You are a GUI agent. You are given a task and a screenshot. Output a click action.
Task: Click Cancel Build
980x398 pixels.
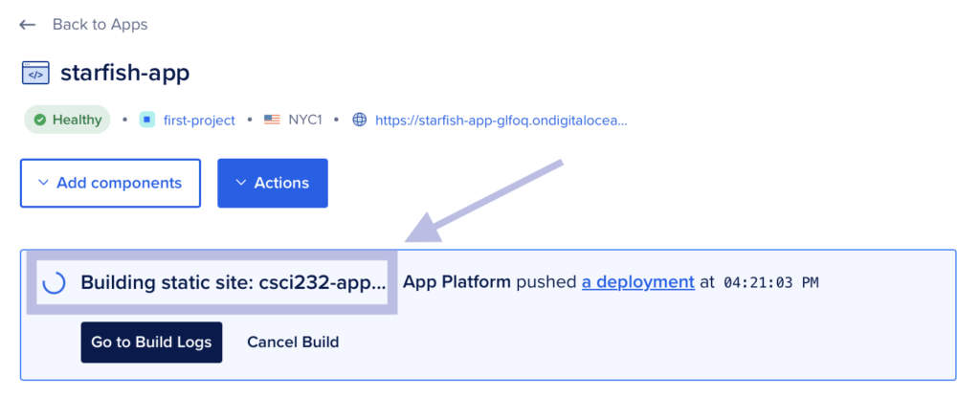tap(293, 342)
